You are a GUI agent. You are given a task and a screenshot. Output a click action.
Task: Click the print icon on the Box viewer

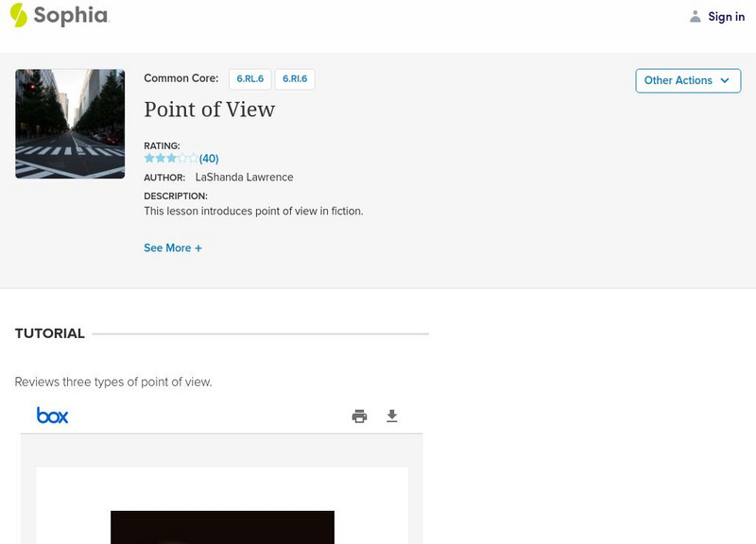pyautogui.click(x=359, y=415)
